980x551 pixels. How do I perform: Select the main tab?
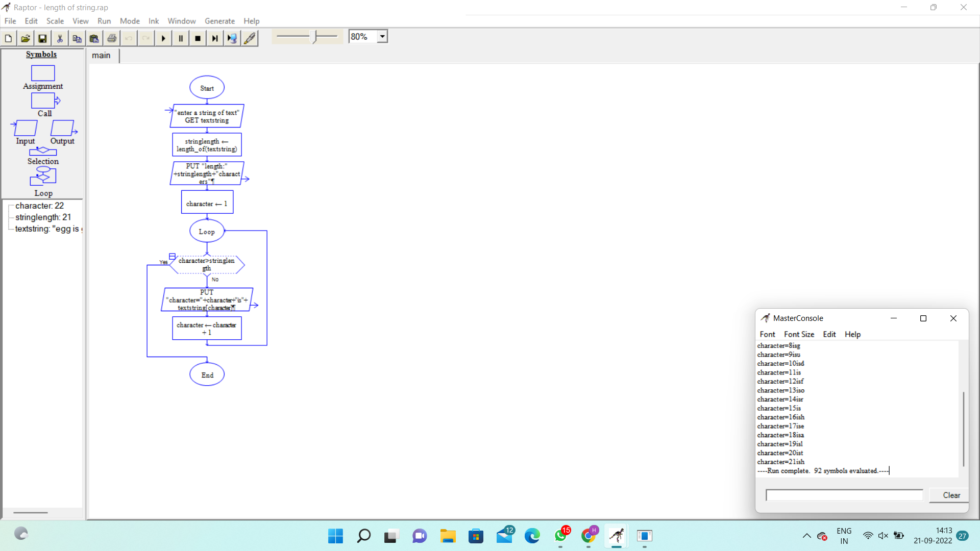pyautogui.click(x=101, y=56)
